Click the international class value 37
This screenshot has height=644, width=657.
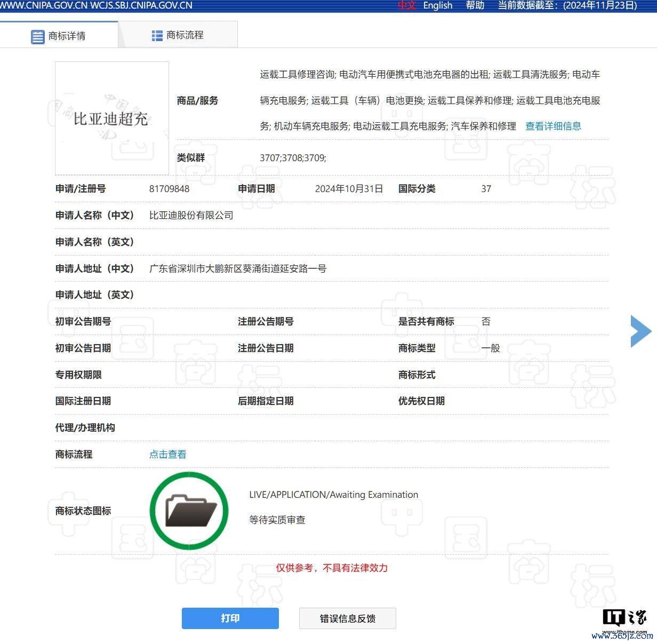point(486,189)
